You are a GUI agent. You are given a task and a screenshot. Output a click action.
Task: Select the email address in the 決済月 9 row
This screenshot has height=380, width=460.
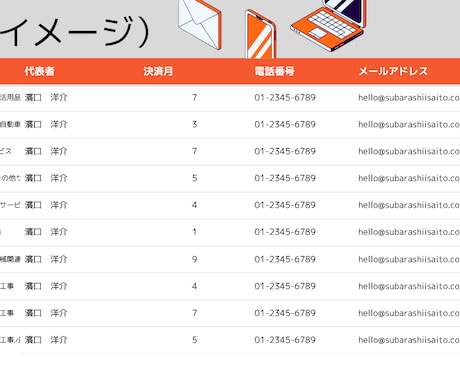[409, 259]
